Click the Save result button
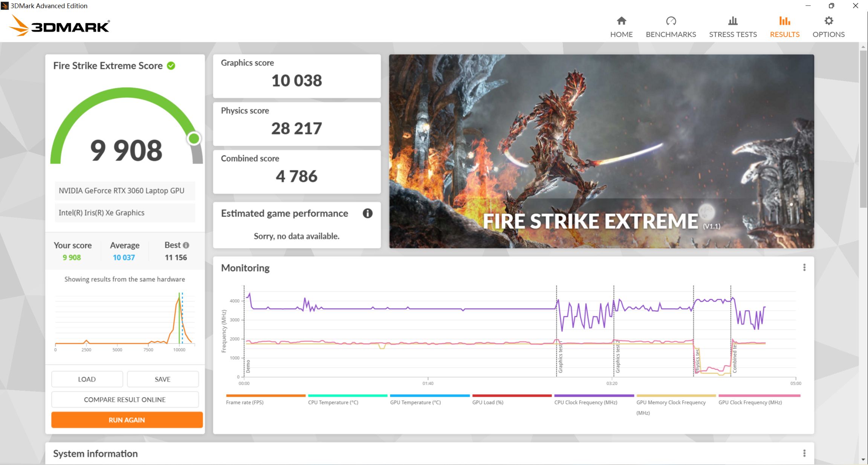 (x=162, y=379)
